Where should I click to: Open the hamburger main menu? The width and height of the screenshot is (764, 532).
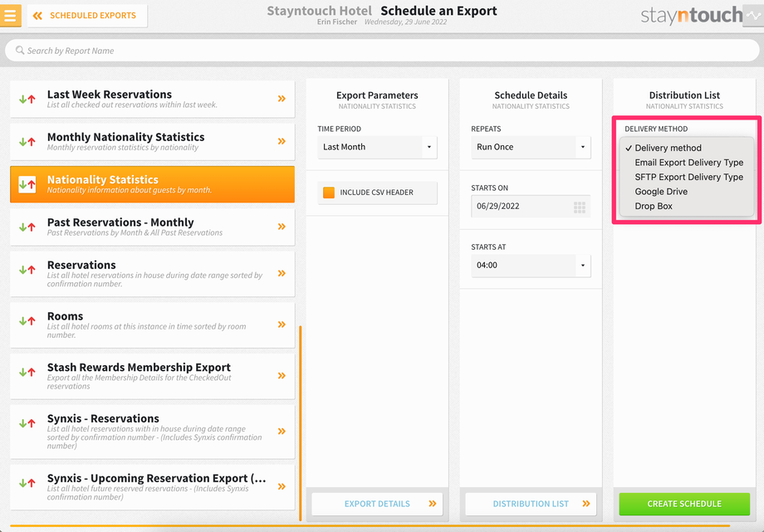pyautogui.click(x=10, y=15)
